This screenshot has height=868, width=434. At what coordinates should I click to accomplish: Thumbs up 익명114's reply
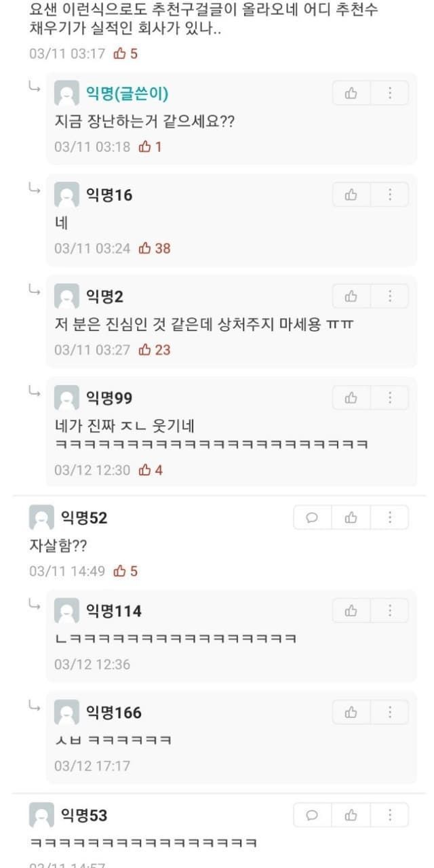(x=351, y=611)
